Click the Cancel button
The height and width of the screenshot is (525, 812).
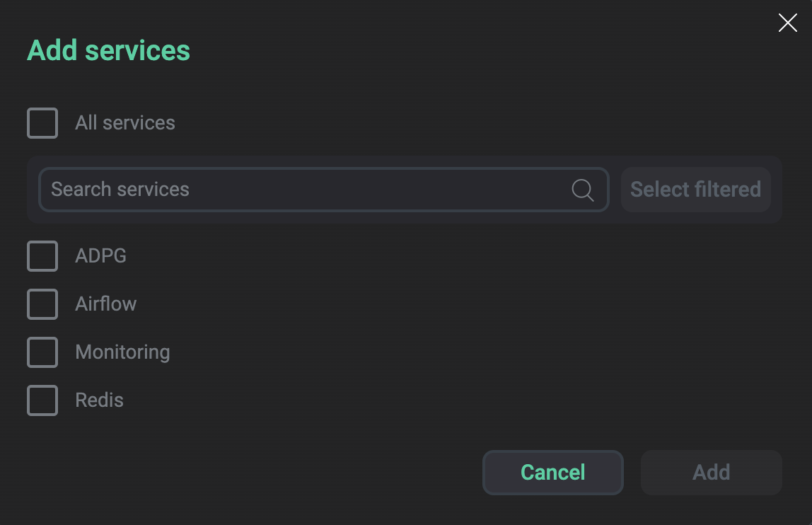pos(552,472)
